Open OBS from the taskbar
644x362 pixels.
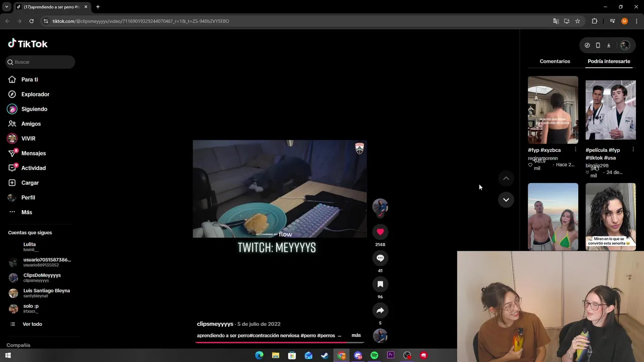point(407,355)
